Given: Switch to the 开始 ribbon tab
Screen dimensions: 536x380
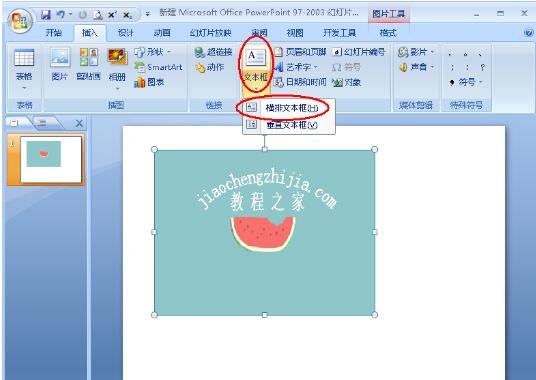Looking at the screenshot, I should [x=54, y=33].
